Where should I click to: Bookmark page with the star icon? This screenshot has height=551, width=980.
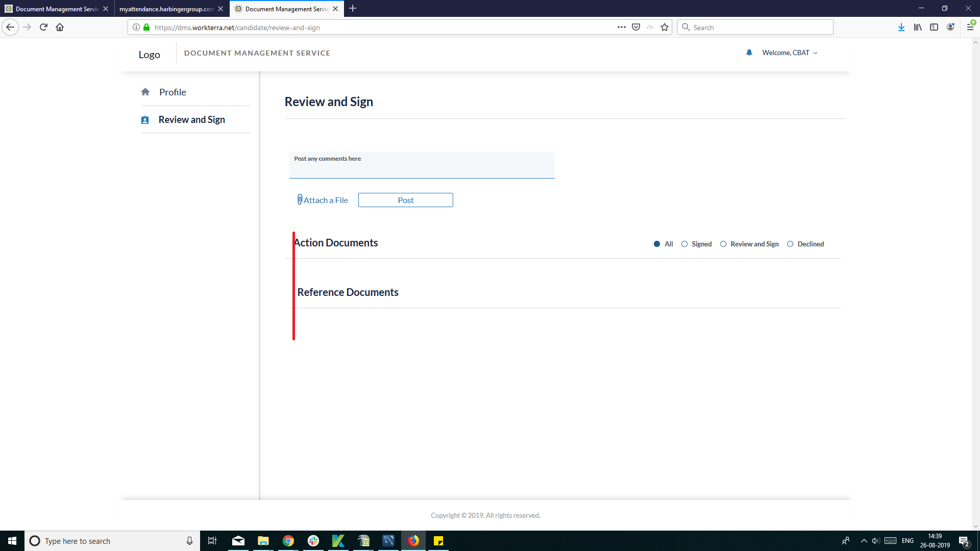click(x=664, y=28)
